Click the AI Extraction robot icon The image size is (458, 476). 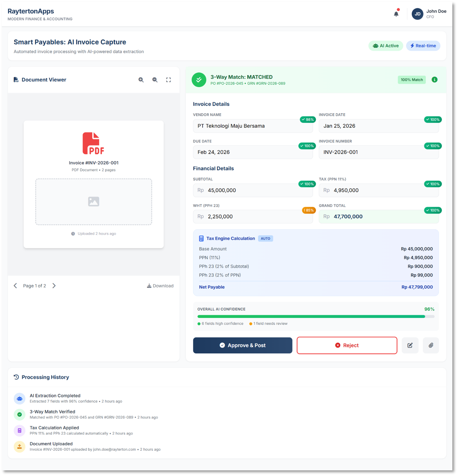pyautogui.click(x=19, y=398)
